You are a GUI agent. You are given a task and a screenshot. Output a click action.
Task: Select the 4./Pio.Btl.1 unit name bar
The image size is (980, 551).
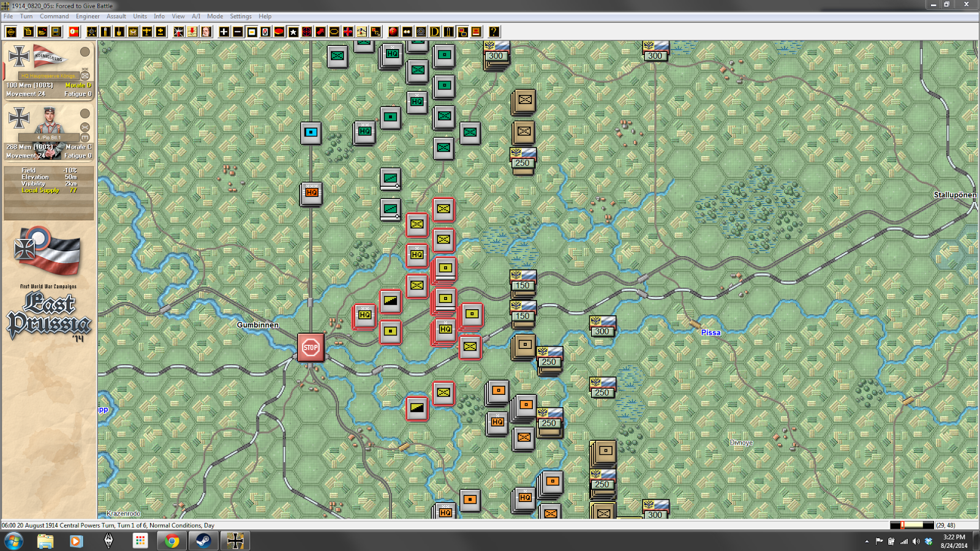[48, 138]
